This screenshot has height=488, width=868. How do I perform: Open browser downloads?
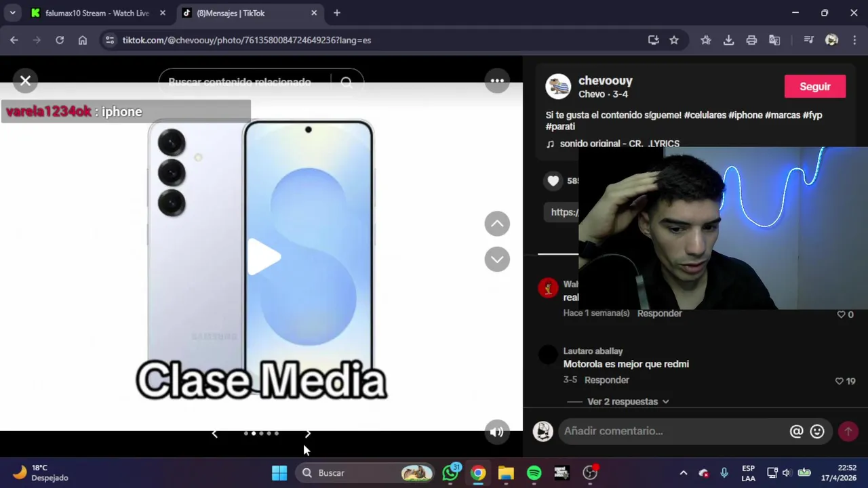(x=729, y=40)
